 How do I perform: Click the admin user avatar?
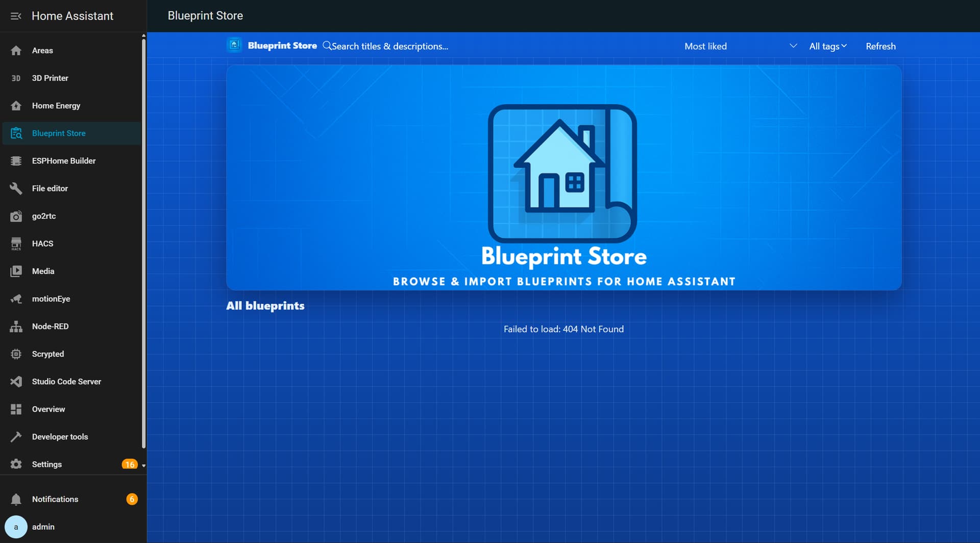pyautogui.click(x=16, y=527)
